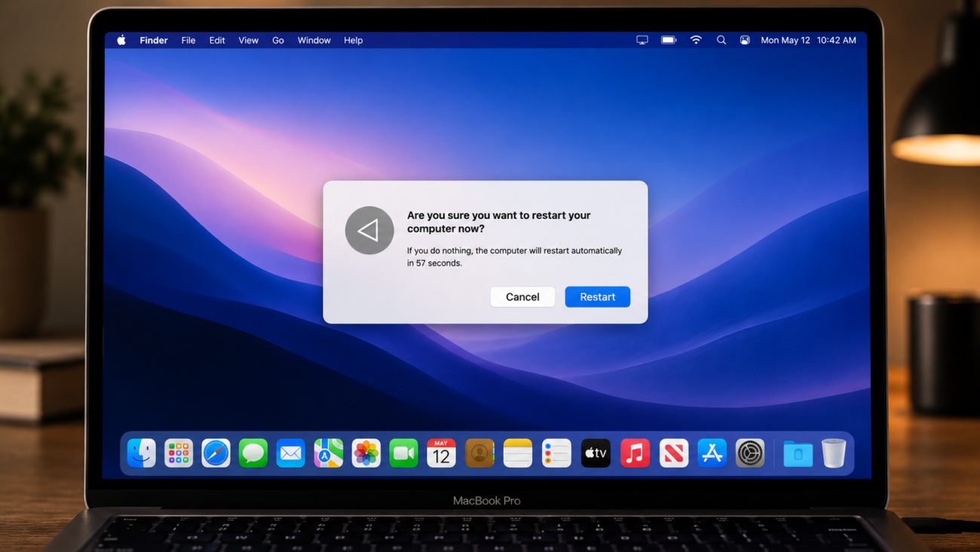Open the Window menu

pyautogui.click(x=314, y=40)
